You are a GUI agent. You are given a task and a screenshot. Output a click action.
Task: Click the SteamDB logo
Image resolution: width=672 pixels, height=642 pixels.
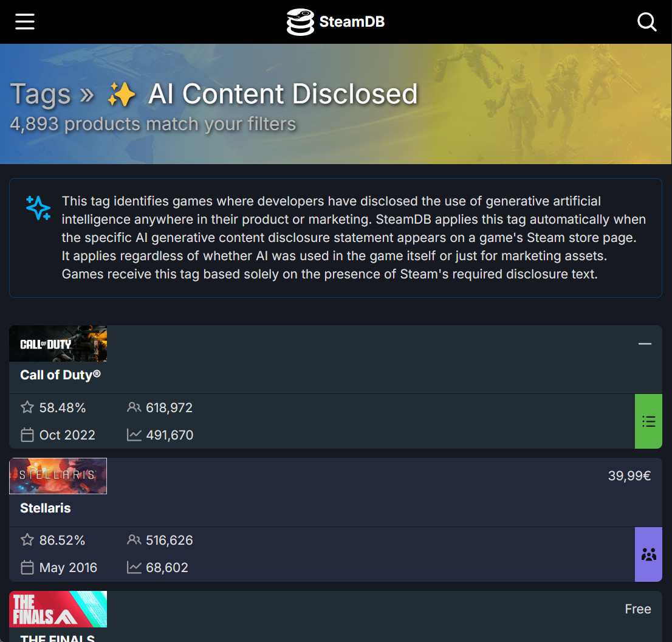335,22
